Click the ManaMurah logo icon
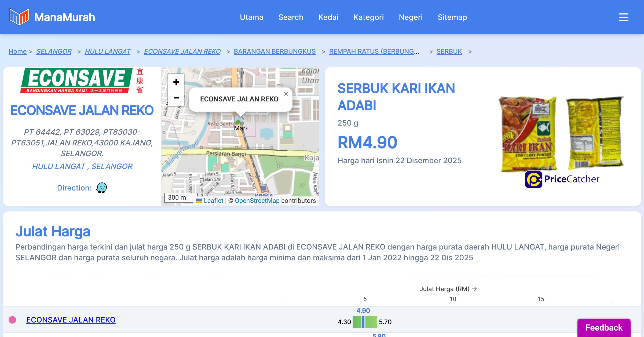The height and width of the screenshot is (337, 644). click(x=19, y=17)
